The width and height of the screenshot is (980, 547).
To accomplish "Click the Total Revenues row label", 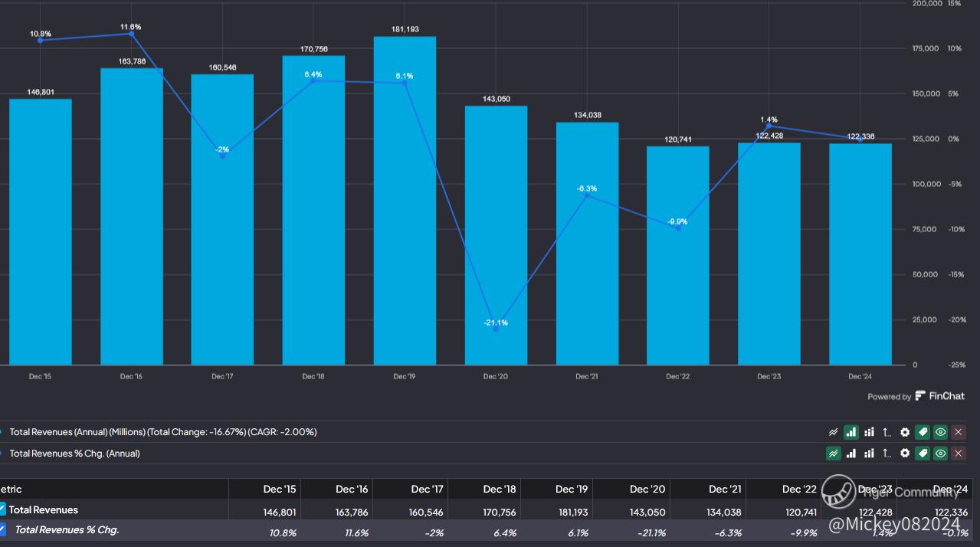I will (x=44, y=509).
